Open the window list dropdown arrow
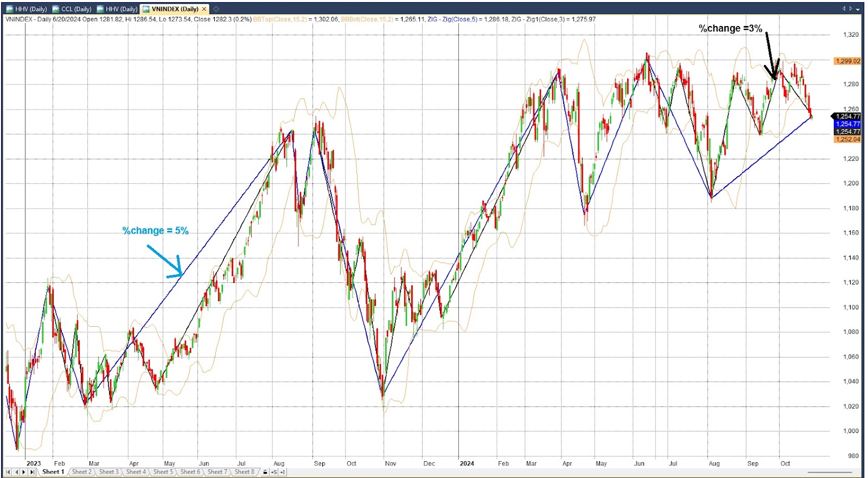 (x=858, y=9)
